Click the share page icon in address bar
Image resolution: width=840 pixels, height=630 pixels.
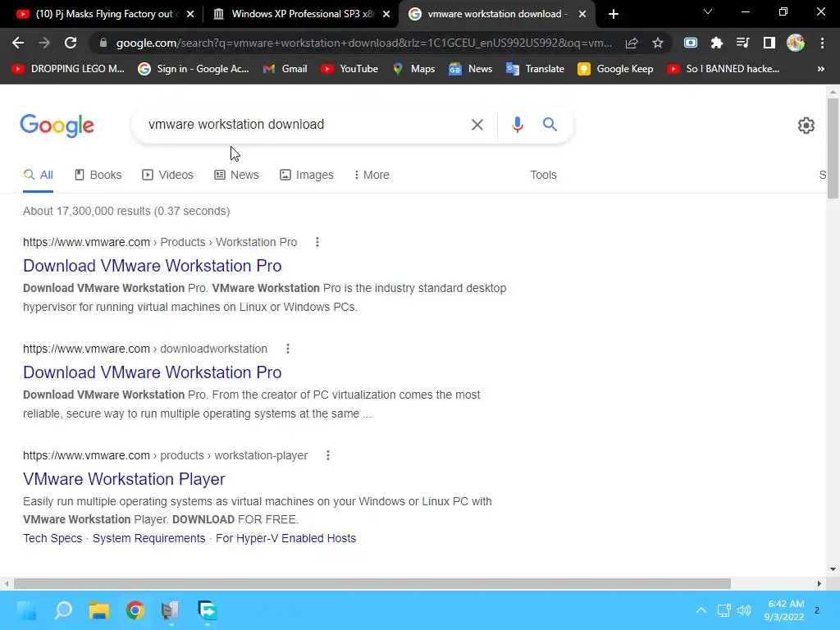click(x=632, y=43)
